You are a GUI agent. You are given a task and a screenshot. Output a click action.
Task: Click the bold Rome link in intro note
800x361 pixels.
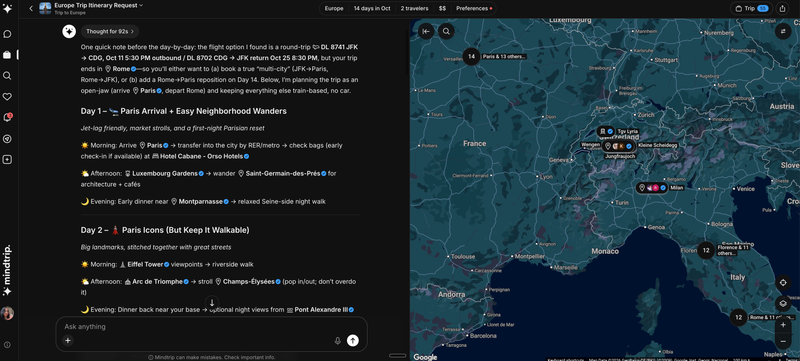(x=120, y=68)
